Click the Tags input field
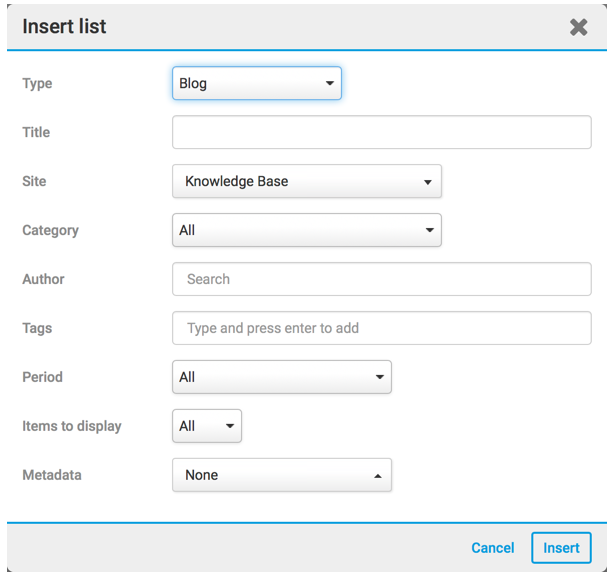This screenshot has width=613, height=579. [x=381, y=328]
